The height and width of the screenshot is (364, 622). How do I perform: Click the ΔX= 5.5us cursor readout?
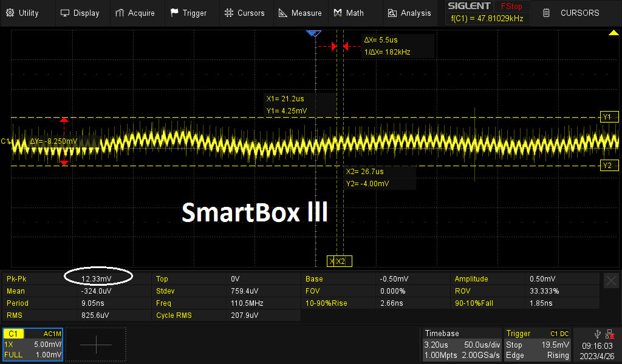coord(381,39)
